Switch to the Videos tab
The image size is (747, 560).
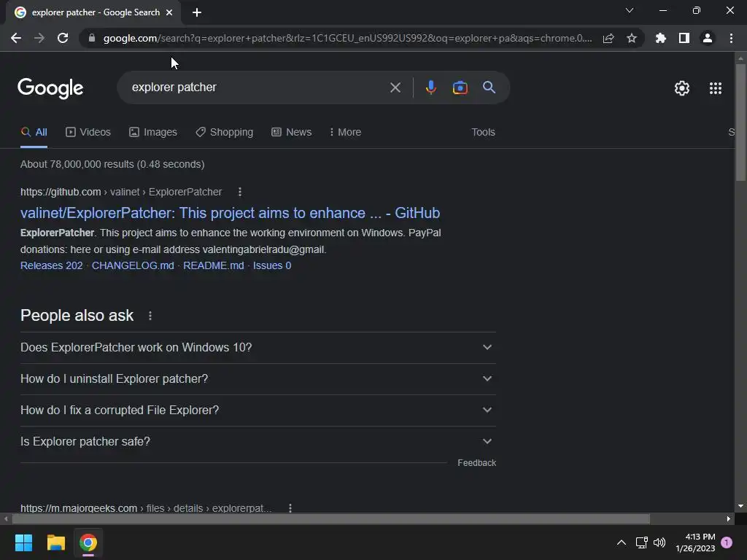(88, 133)
